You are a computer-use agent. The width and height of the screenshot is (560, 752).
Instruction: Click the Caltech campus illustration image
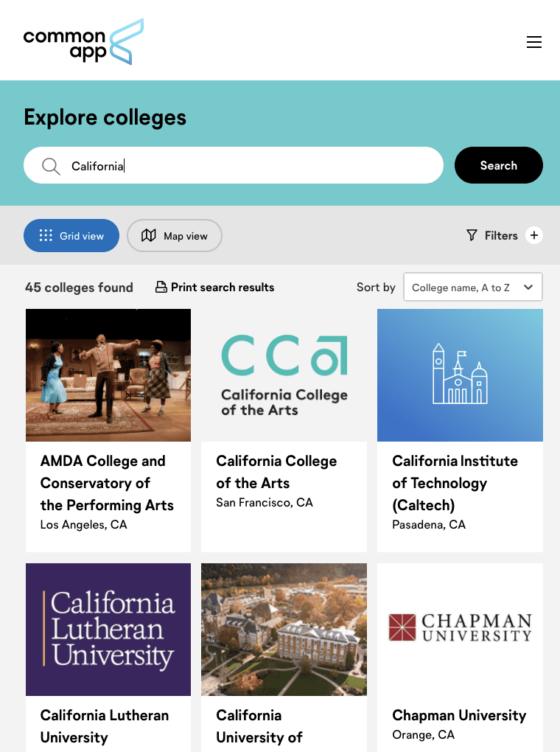tap(460, 375)
